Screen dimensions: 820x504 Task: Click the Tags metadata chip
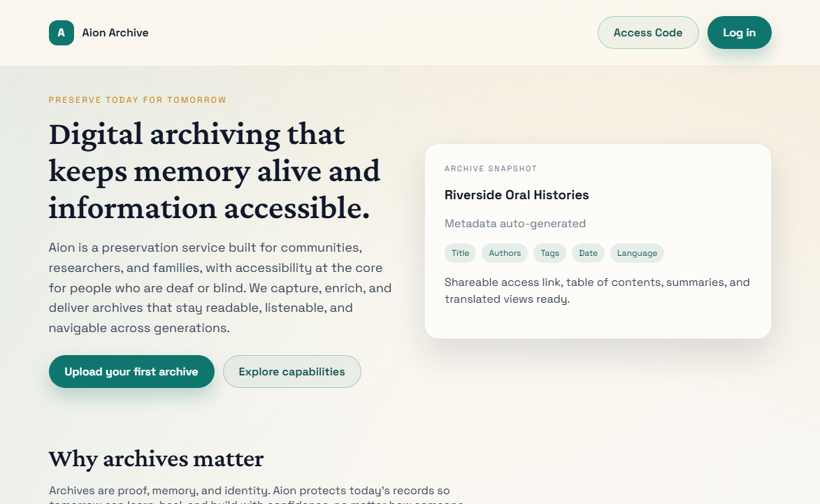pos(549,253)
